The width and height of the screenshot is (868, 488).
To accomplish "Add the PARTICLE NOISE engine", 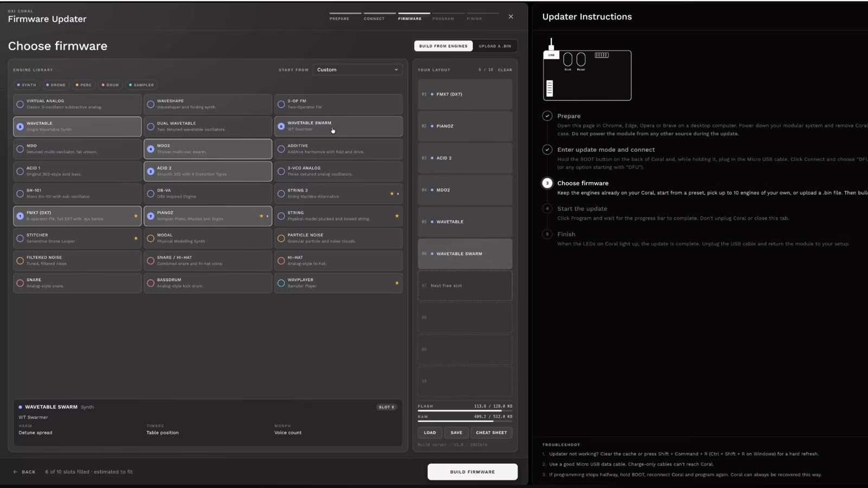I will pyautogui.click(x=339, y=238).
